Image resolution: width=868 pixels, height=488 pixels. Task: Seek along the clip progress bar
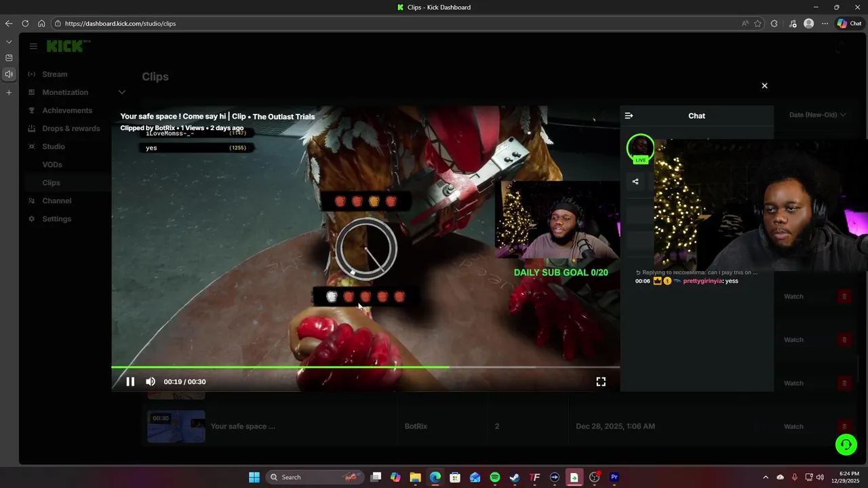[x=366, y=367]
